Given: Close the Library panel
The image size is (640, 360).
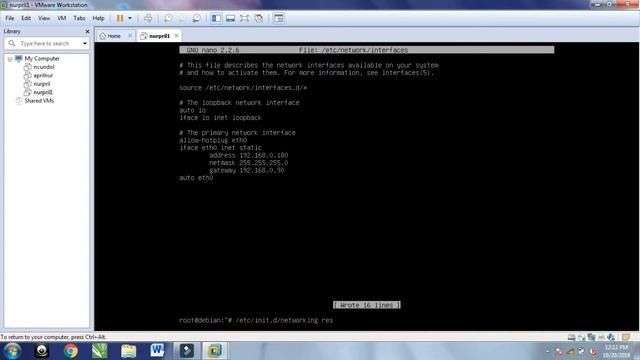Looking at the screenshot, I should 87,31.
